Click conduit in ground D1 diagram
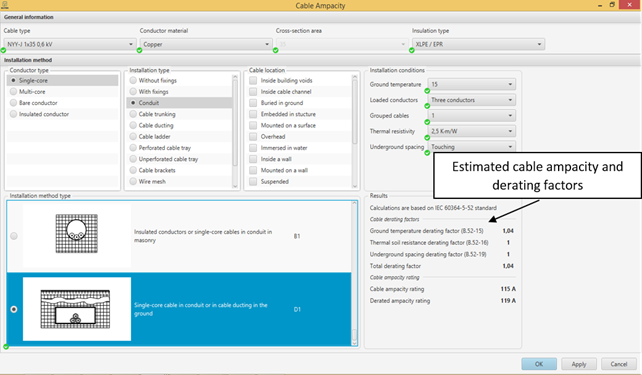This screenshot has height=375, width=642. point(75,309)
